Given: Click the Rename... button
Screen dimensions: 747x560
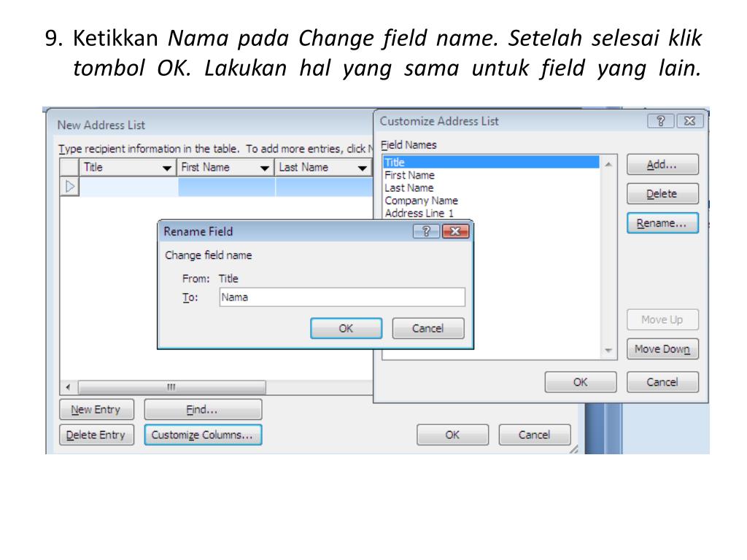Looking at the screenshot, I should pyautogui.click(x=662, y=223).
